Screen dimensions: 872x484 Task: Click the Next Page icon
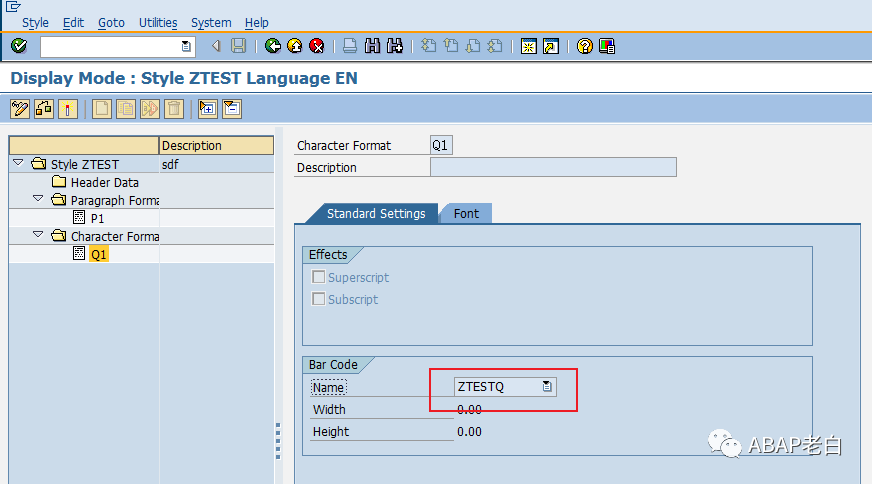point(473,46)
